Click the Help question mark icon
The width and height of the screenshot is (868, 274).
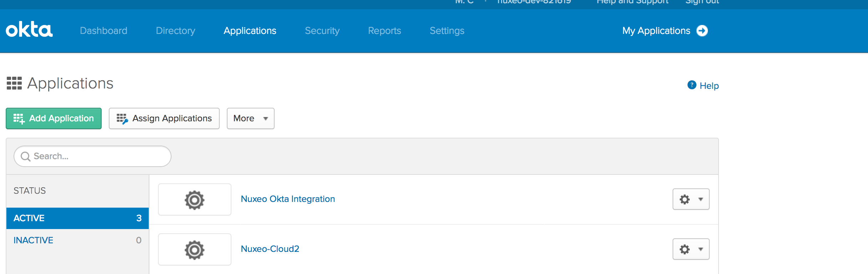[692, 85]
